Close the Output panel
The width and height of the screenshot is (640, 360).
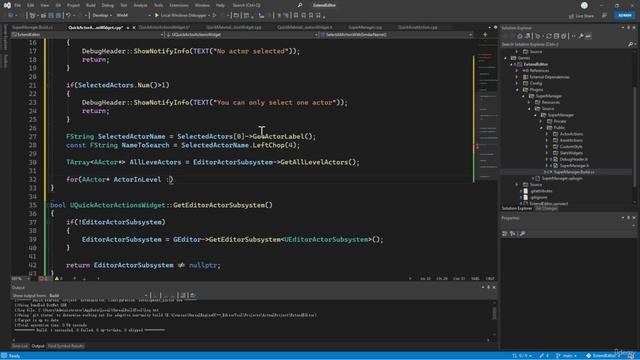click(494, 287)
